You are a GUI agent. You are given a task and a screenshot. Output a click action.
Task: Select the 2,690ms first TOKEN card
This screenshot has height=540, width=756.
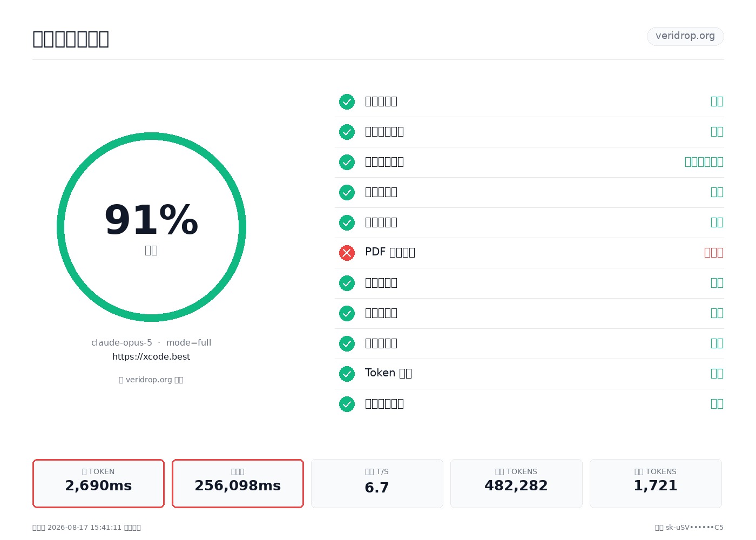tap(98, 483)
